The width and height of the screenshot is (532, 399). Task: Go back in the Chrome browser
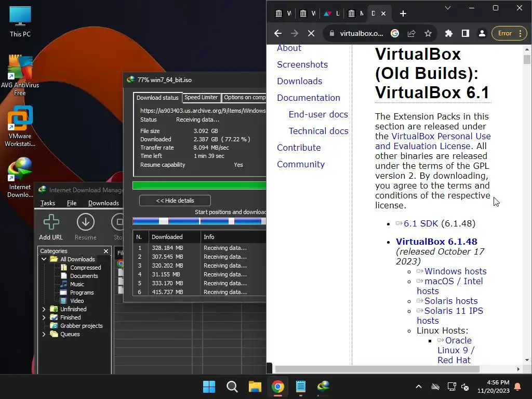[x=278, y=33]
